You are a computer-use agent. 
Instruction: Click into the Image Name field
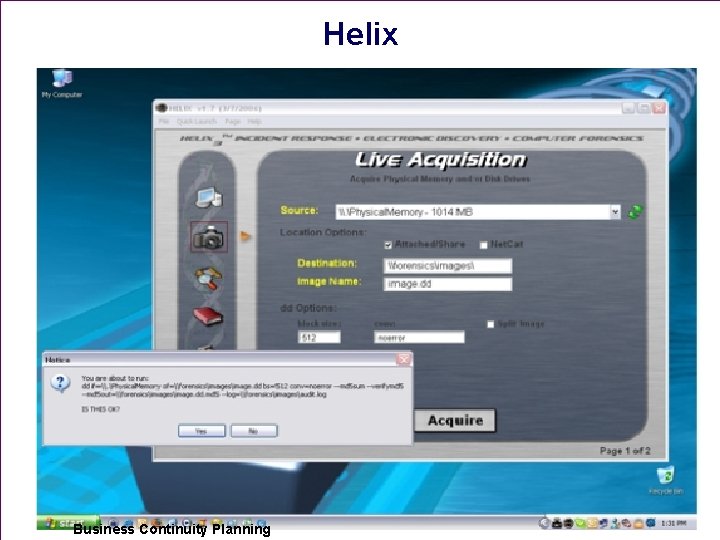[448, 284]
